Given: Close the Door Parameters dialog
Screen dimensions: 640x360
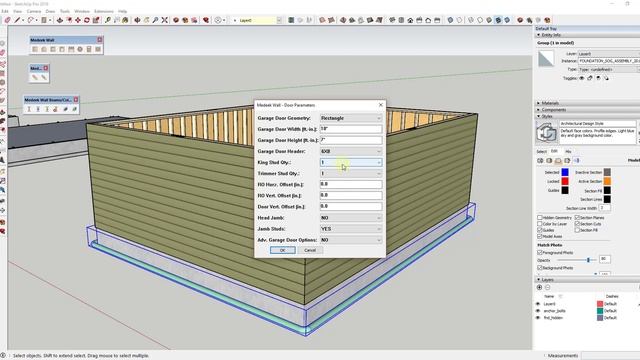Looking at the screenshot, I should click(380, 105).
